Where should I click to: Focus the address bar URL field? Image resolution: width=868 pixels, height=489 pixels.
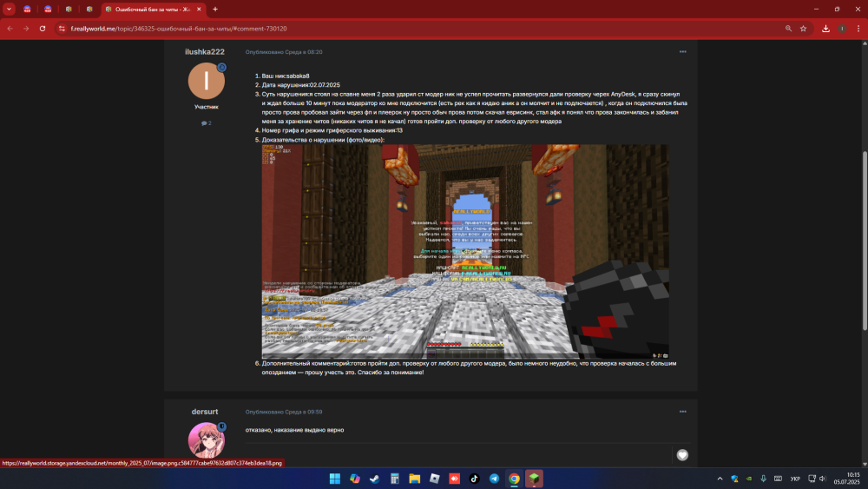424,29
